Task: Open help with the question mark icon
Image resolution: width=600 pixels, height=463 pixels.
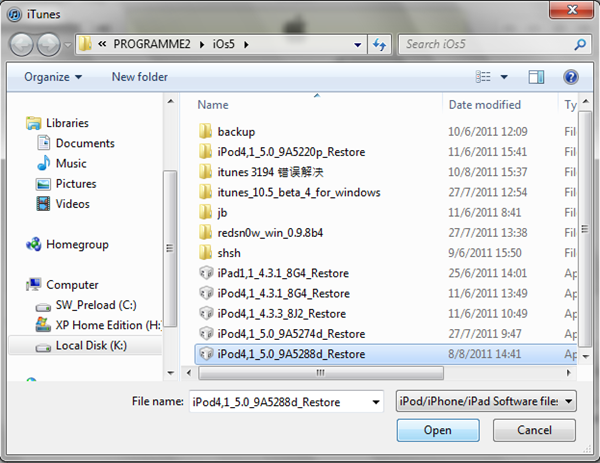Action: tap(571, 77)
